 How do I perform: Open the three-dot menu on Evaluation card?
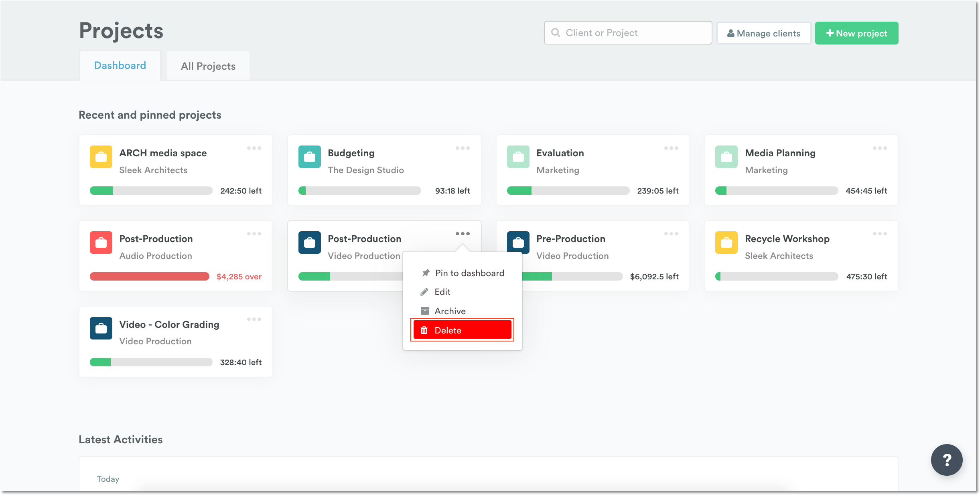tap(671, 148)
